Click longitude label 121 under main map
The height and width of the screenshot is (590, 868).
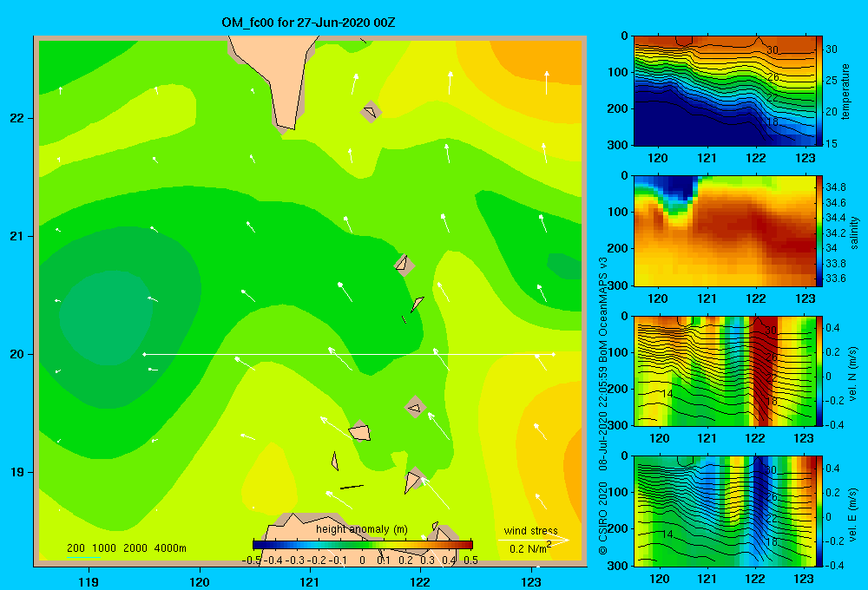click(x=310, y=582)
